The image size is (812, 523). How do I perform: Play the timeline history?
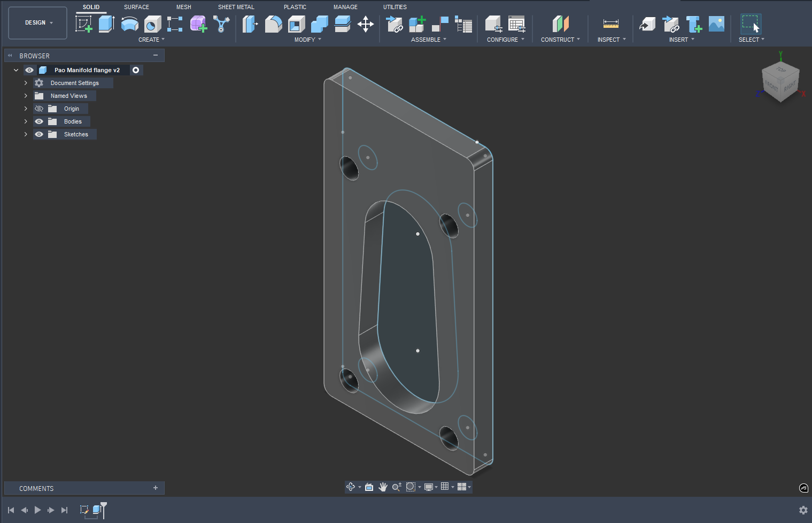pyautogui.click(x=37, y=510)
